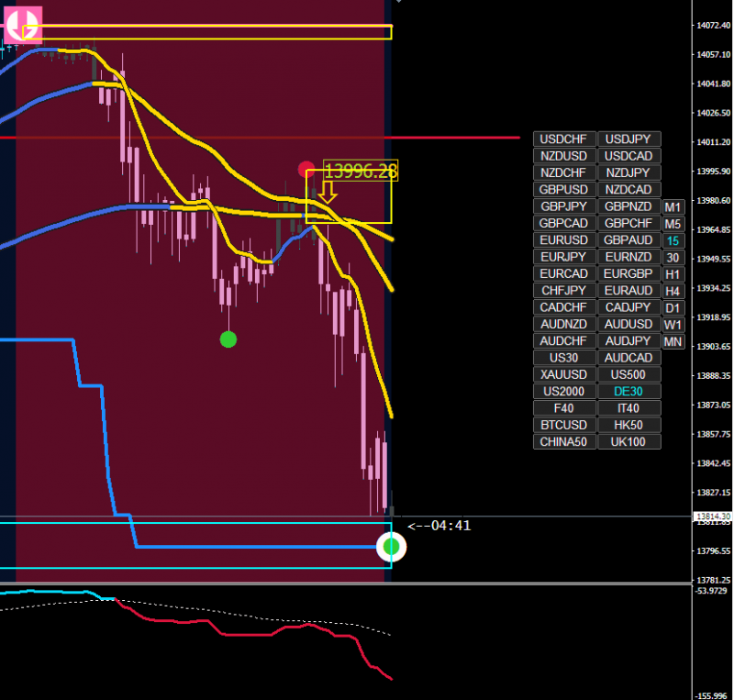Screen dimensions: 734x700
Task: Change timeframe to D1
Action: 673,308
